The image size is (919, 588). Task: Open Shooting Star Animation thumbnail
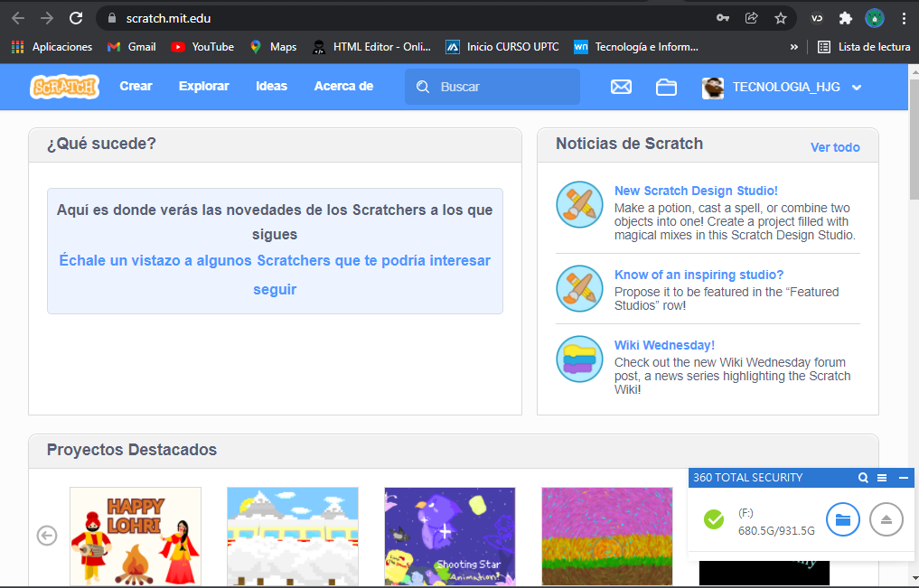coord(449,537)
